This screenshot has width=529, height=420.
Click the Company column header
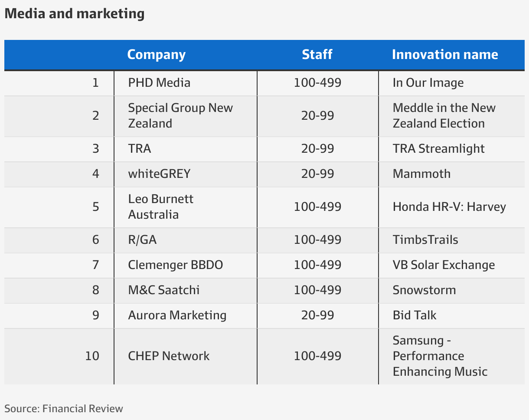[x=156, y=55]
